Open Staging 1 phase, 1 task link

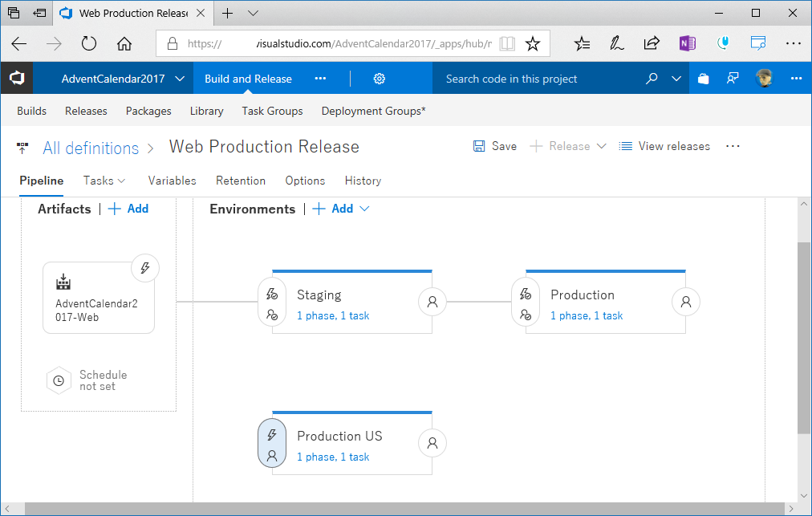[333, 315]
